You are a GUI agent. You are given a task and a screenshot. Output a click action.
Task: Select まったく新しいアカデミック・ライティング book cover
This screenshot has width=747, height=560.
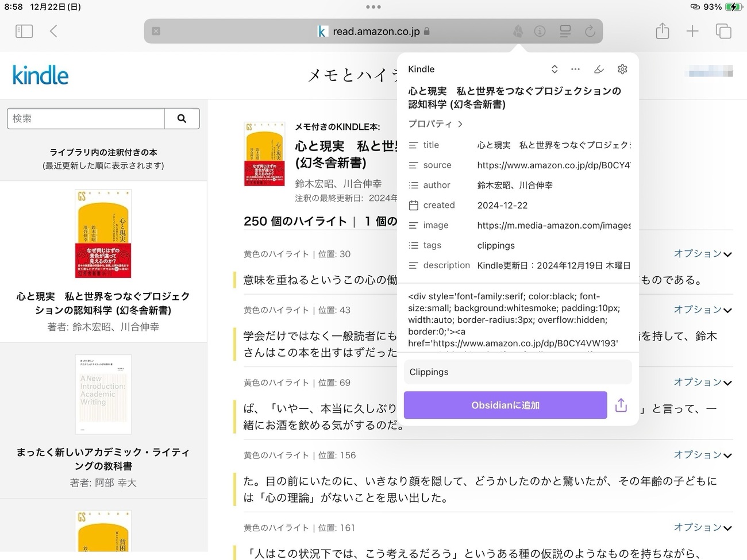point(103,394)
